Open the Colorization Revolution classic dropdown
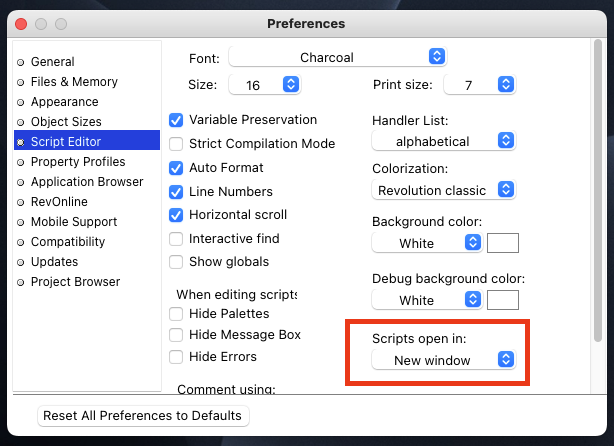The width and height of the screenshot is (614, 446). 443,190
